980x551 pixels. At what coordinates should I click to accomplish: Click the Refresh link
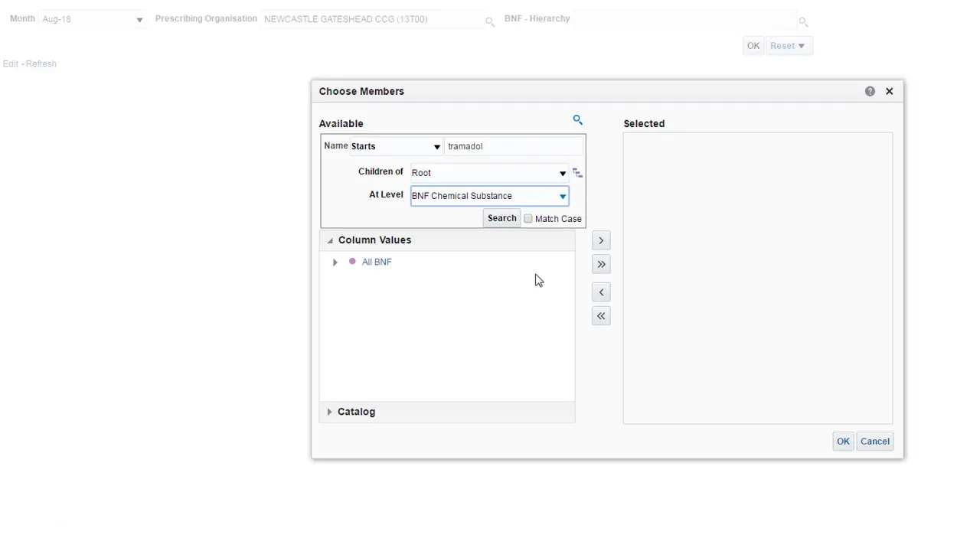[x=41, y=64]
